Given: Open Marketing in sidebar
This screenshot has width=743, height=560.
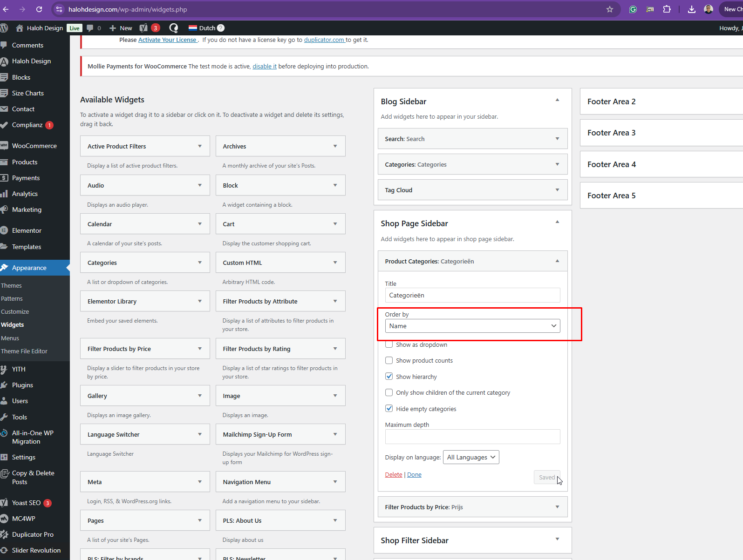Looking at the screenshot, I should tap(27, 209).
